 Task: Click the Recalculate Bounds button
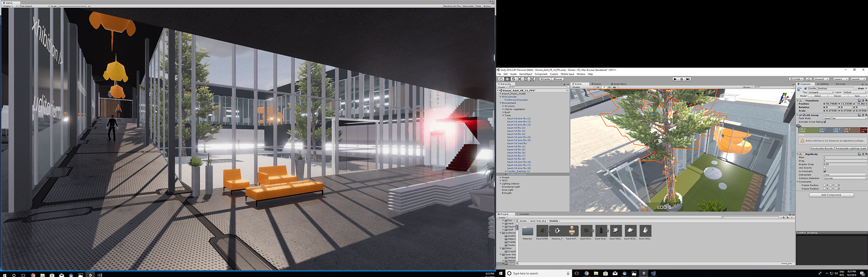point(822,148)
